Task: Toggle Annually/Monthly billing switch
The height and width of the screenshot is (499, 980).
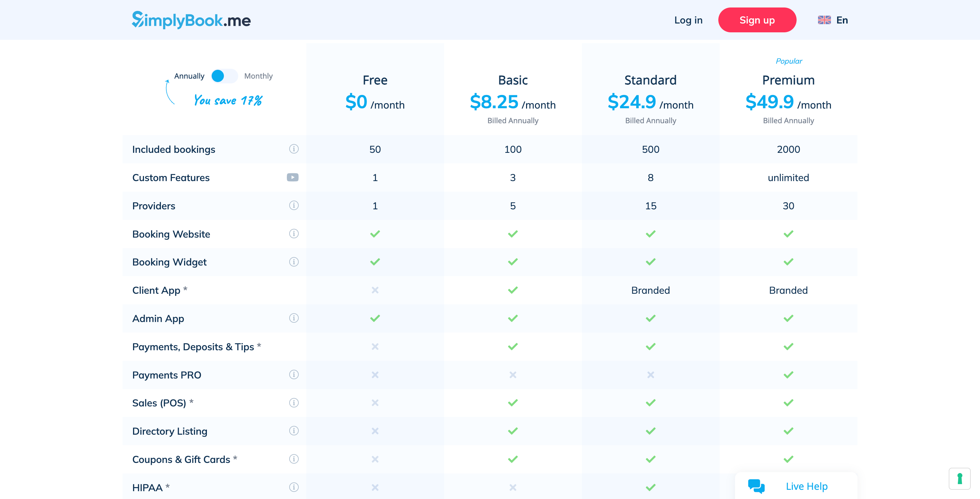Action: [224, 76]
